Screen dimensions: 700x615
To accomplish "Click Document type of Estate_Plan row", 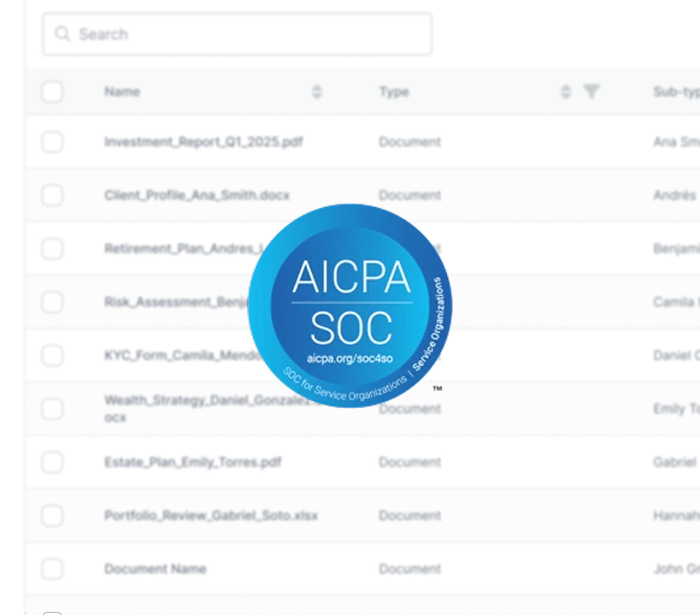I will pos(410,462).
